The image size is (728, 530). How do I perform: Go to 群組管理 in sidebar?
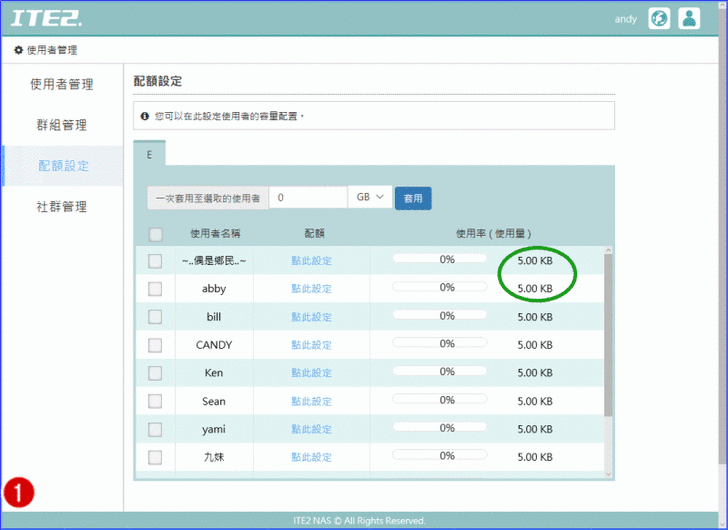(x=61, y=125)
